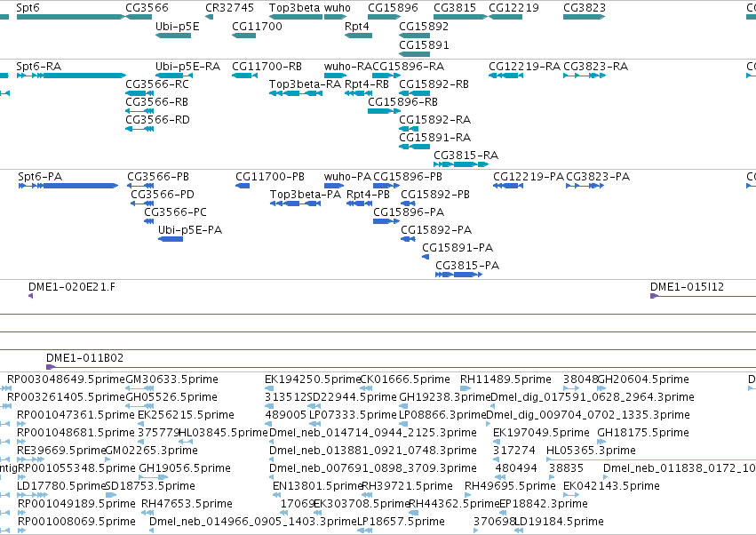The image size is (756, 535).
Task: Select the CG12219 gene label
Action: [514, 8]
